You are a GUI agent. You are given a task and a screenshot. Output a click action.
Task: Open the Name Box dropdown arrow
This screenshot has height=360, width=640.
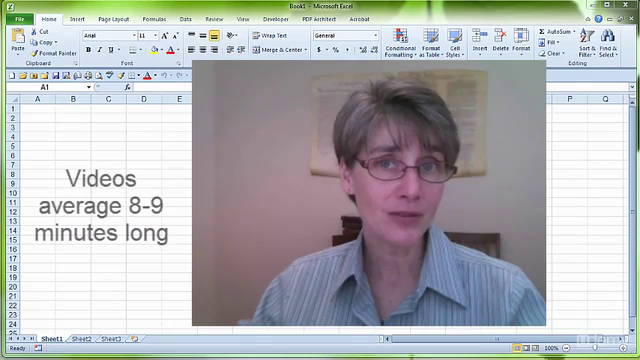click(89, 87)
